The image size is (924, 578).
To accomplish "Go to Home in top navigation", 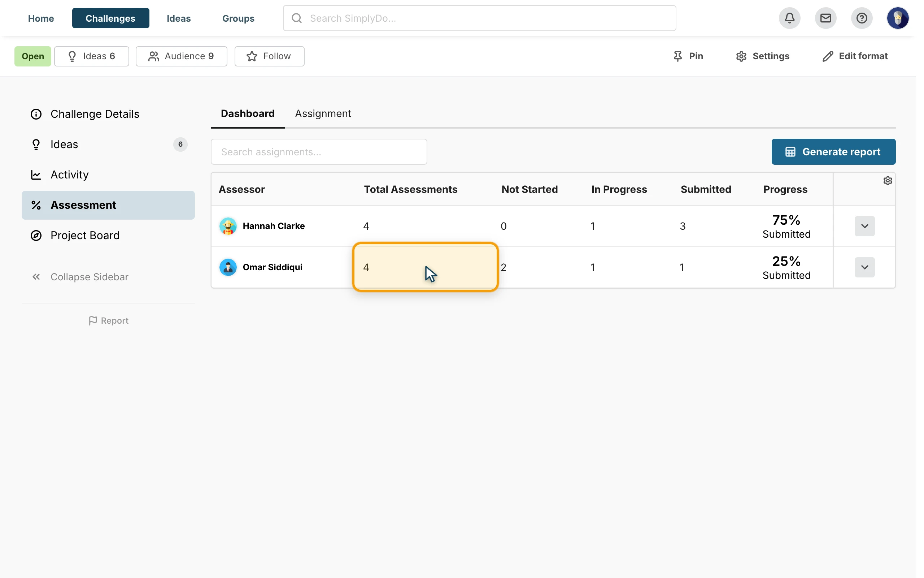I will [41, 18].
